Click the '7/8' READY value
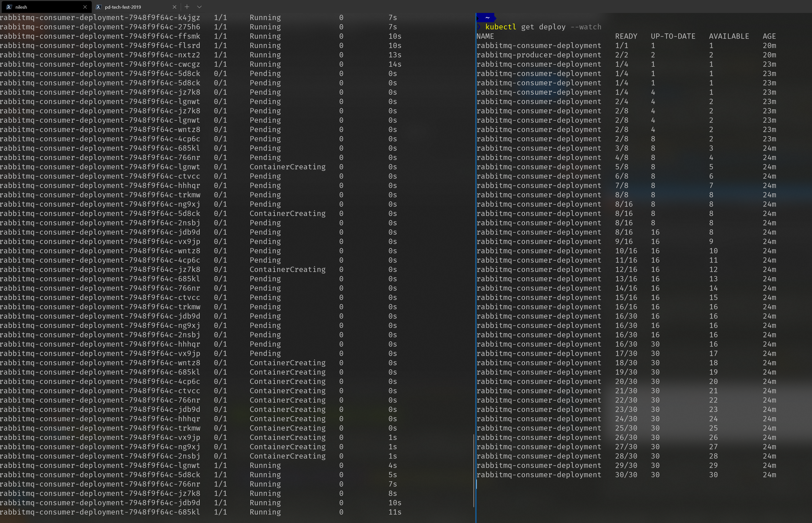The image size is (812, 523). pos(622,185)
